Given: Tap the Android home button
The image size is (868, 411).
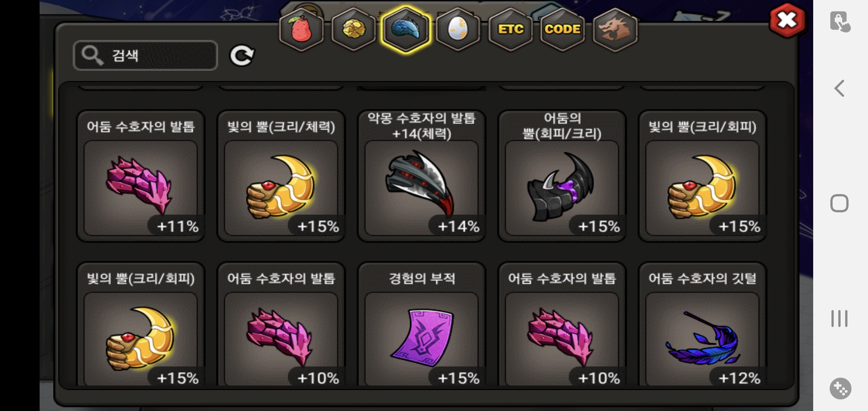Looking at the screenshot, I should click(x=839, y=203).
